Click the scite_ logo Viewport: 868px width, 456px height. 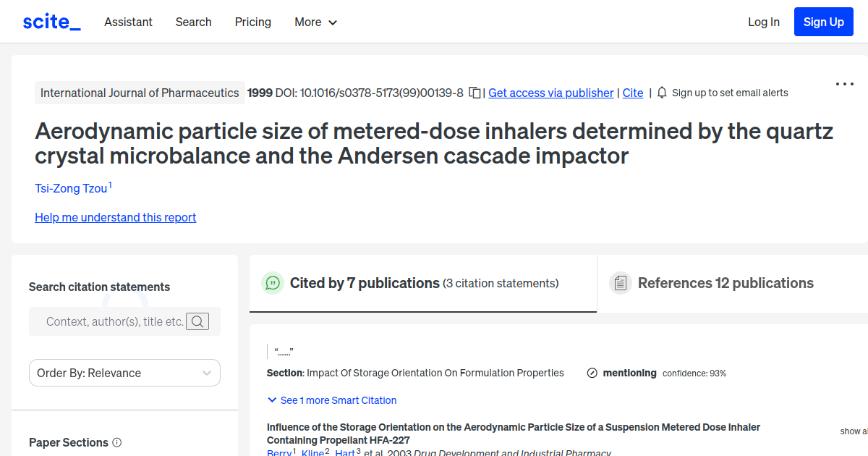tap(51, 22)
